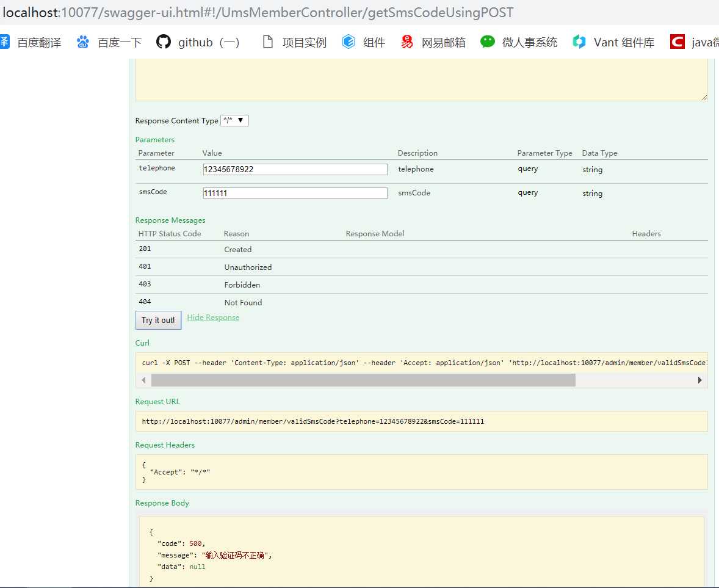Open the github octocat bookmark icon
The width and height of the screenshot is (719, 588).
163,42
